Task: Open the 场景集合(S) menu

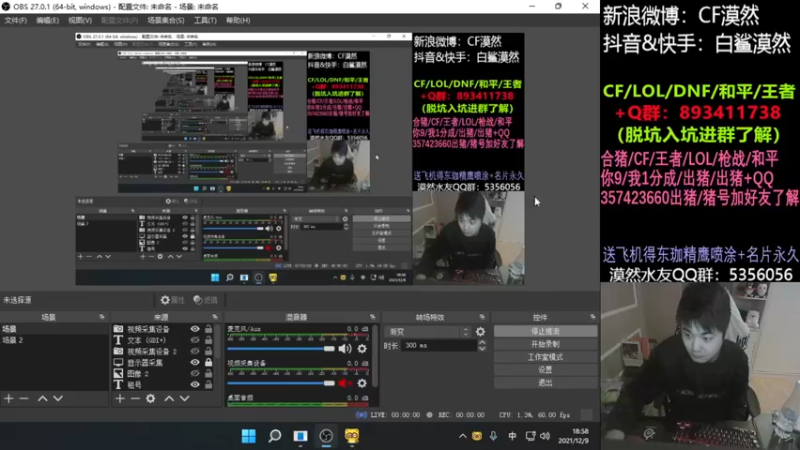Action: 166,20
